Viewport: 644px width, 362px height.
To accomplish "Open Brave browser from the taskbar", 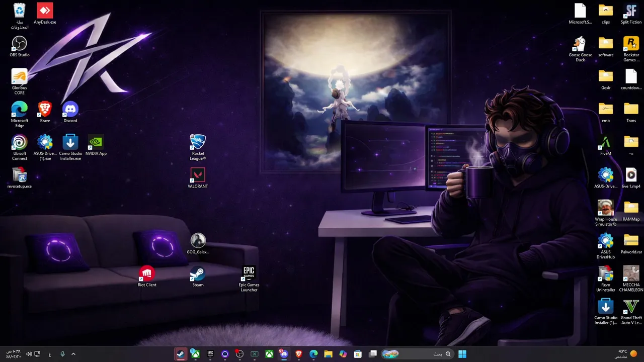I will point(299,354).
